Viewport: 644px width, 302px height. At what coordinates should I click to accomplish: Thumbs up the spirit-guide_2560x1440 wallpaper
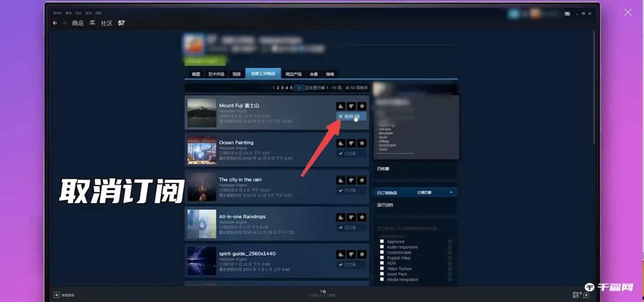tap(340, 255)
